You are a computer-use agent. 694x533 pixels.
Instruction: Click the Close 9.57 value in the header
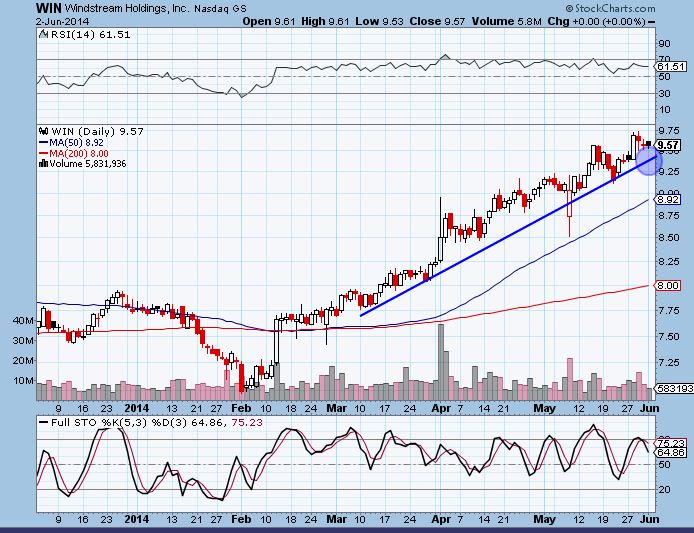(x=437, y=21)
